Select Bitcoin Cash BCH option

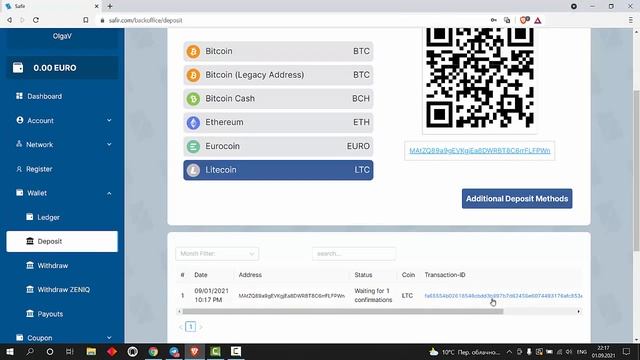[278, 99]
